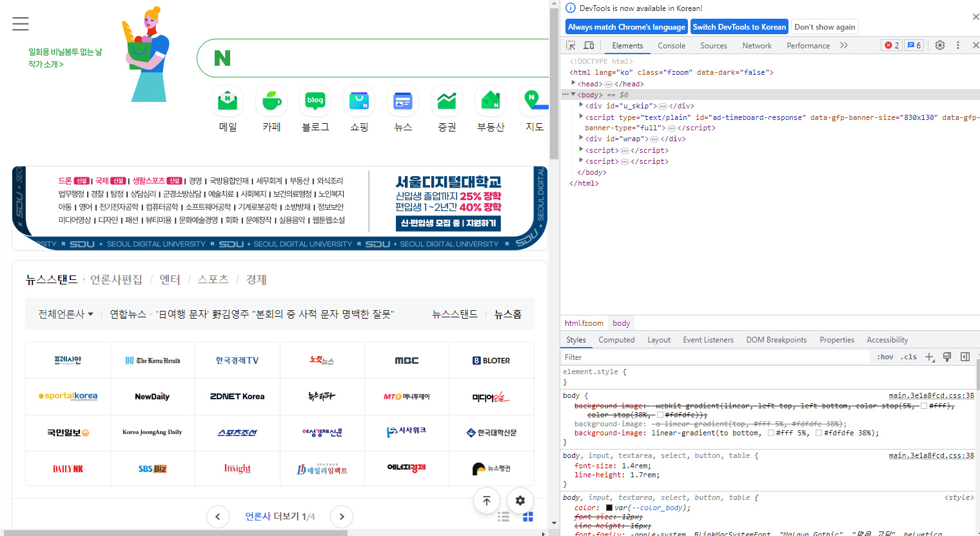Select html.fzoom in the breadcrumb bar
The height and width of the screenshot is (536, 980).
(x=584, y=323)
